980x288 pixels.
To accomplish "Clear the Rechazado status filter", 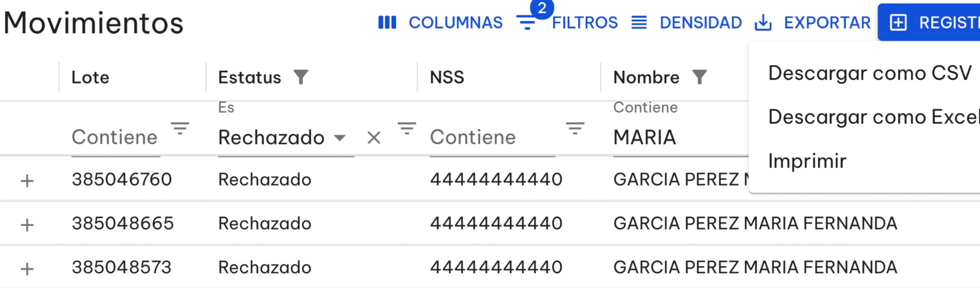I will tap(374, 138).
